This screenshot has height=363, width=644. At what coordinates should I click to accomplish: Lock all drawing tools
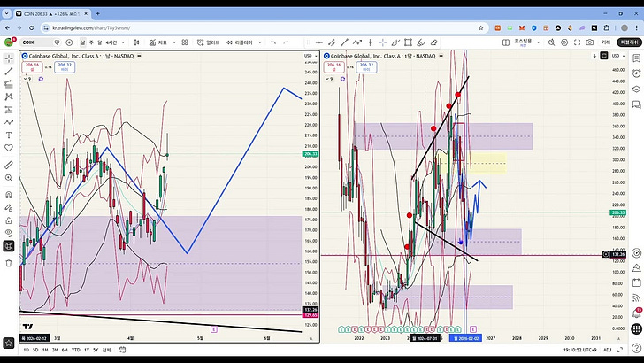point(9,220)
